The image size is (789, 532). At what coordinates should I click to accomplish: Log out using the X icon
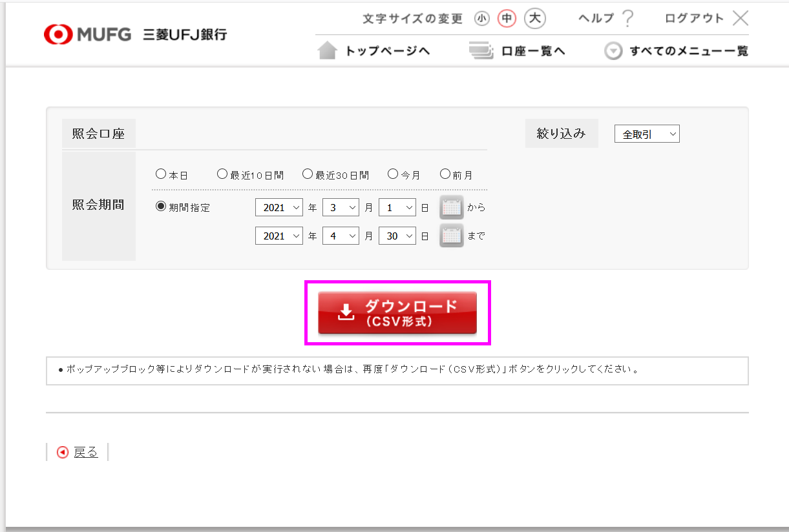coord(741,18)
